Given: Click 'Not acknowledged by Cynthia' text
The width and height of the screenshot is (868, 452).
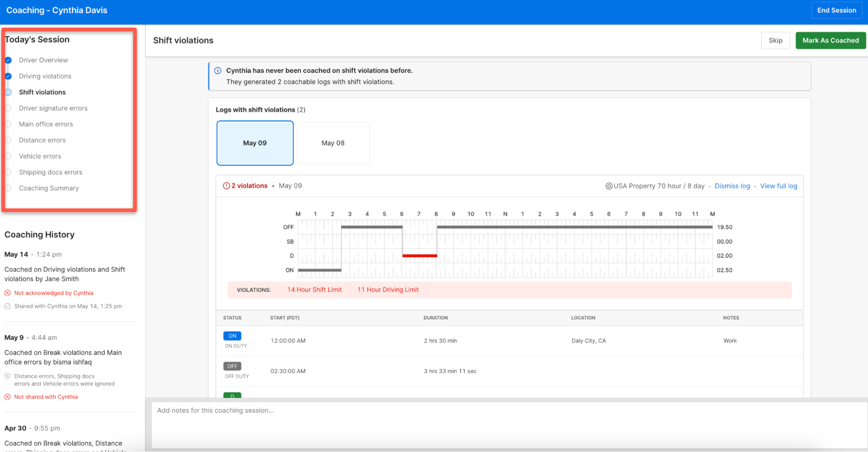Looking at the screenshot, I should [54, 293].
